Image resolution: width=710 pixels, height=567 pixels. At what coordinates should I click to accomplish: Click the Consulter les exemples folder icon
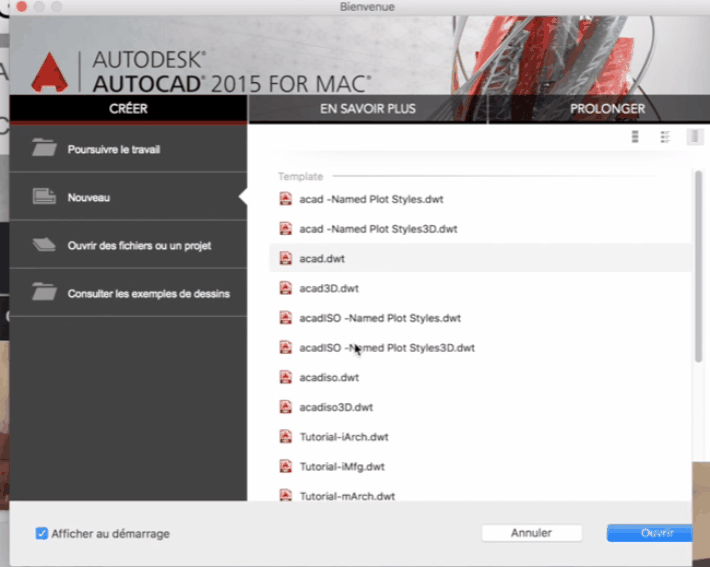click(44, 292)
